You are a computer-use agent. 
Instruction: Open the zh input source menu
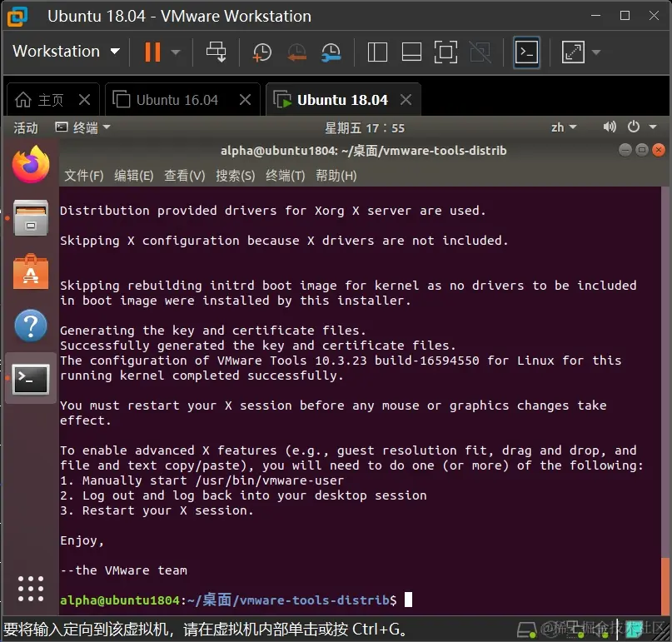pyautogui.click(x=564, y=127)
